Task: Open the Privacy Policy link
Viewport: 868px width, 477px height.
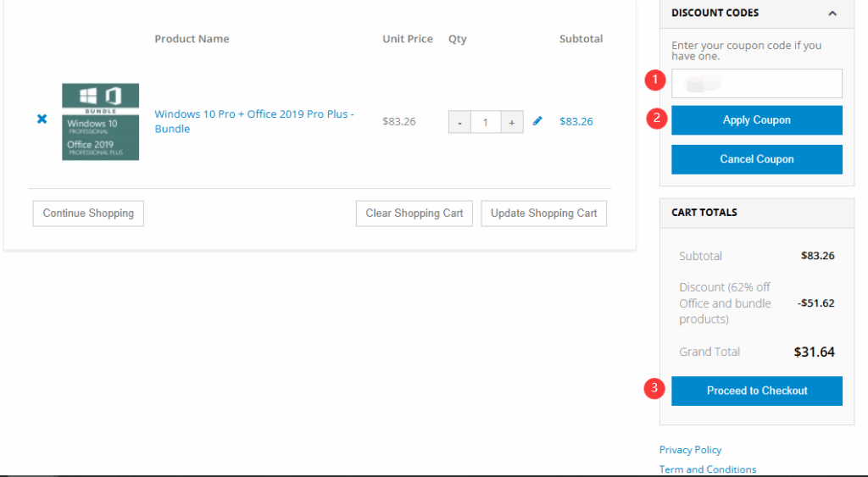Action: [x=690, y=450]
